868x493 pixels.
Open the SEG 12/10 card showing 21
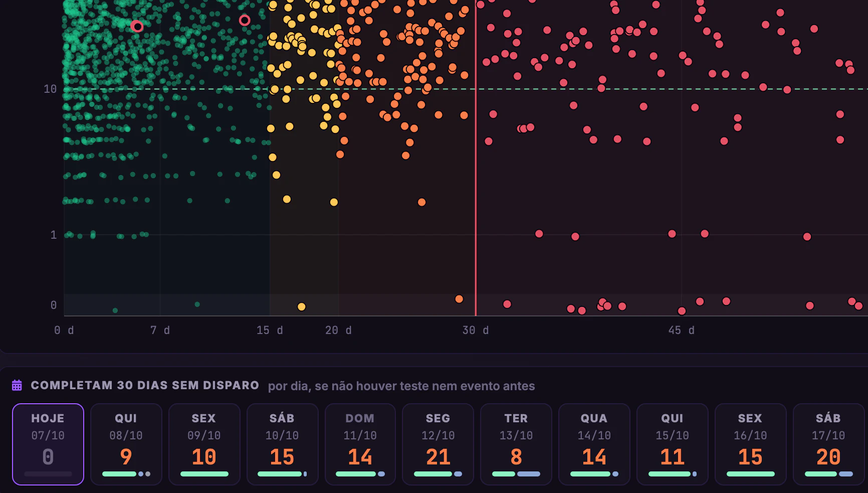coord(438,444)
